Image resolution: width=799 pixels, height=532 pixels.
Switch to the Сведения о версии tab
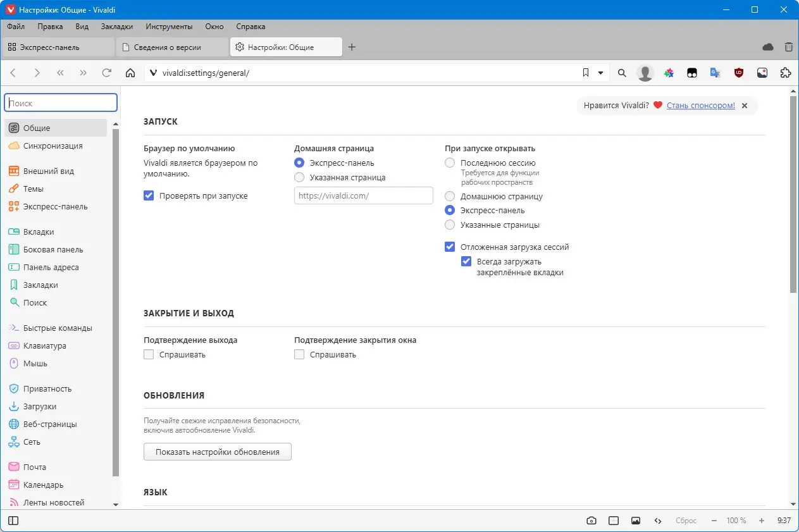tap(172, 47)
